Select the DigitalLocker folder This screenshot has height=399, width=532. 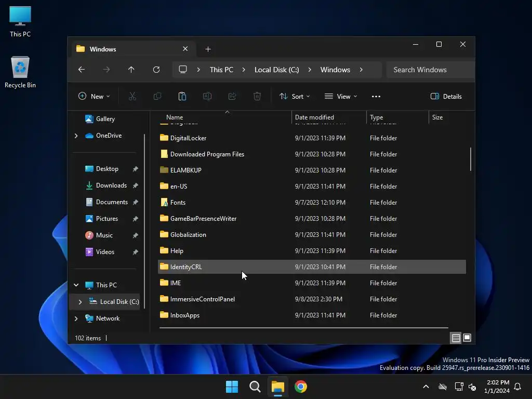pyautogui.click(x=312, y=138)
